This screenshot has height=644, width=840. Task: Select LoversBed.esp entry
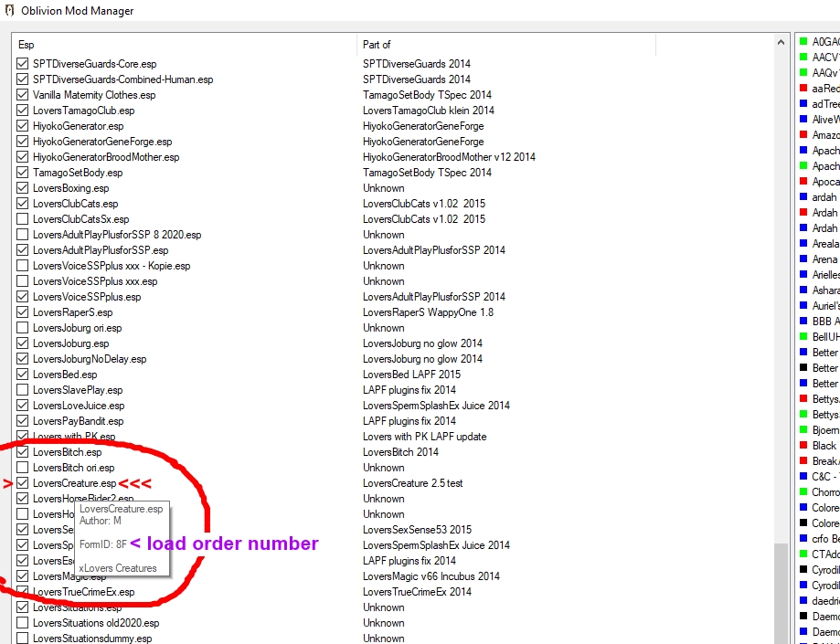pyautogui.click(x=65, y=375)
